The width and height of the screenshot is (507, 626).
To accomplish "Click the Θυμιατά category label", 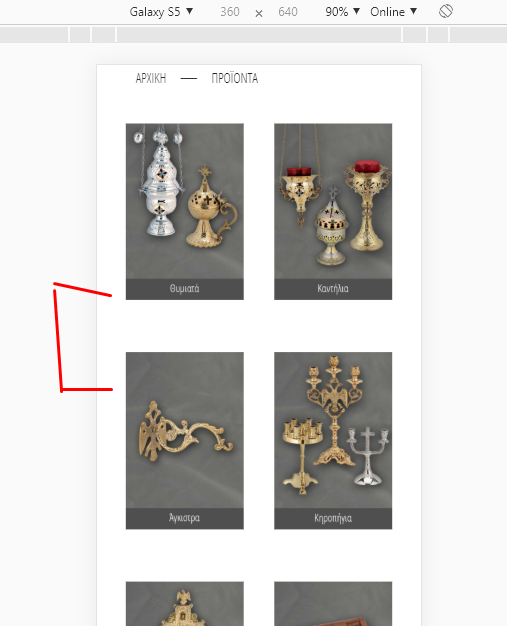I will [185, 289].
